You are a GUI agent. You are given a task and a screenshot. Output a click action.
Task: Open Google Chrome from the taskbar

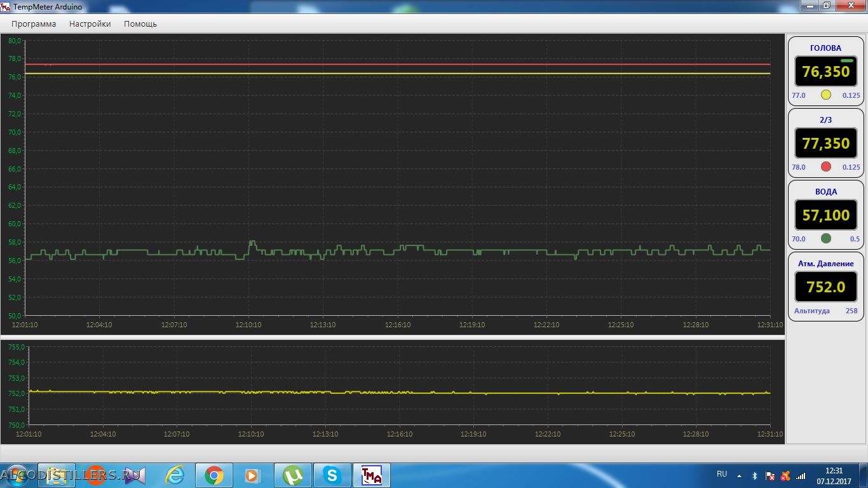(x=214, y=475)
